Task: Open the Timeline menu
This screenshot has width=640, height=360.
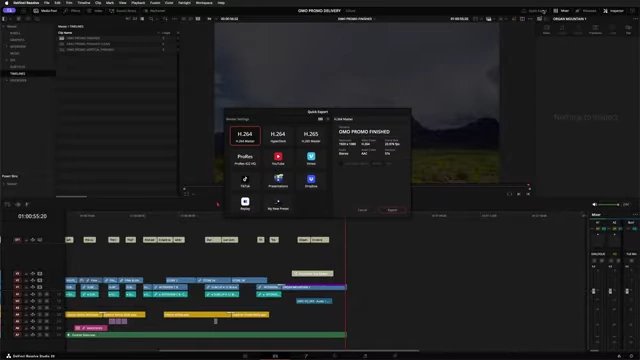Action: (x=84, y=3)
